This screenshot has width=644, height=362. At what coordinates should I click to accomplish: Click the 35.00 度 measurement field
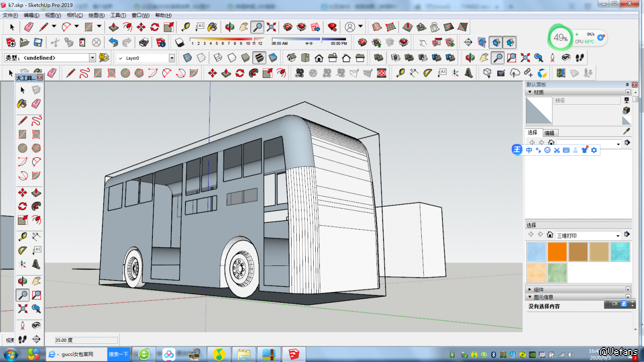86,340
